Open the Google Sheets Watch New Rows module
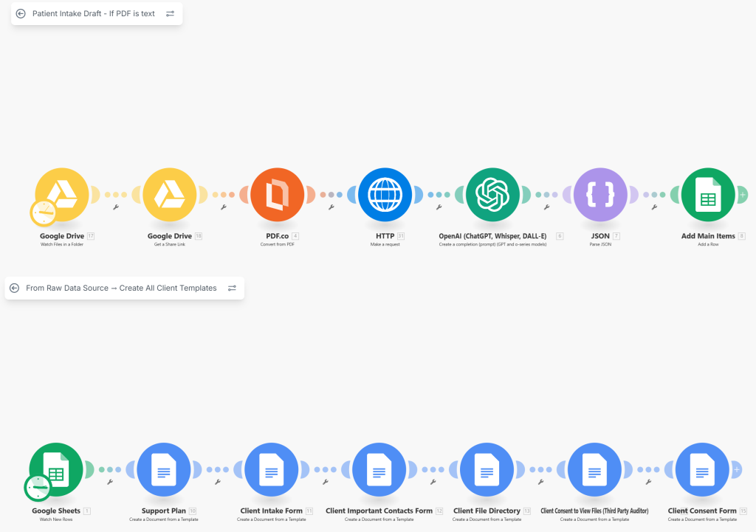This screenshot has height=532, width=756. [56, 470]
